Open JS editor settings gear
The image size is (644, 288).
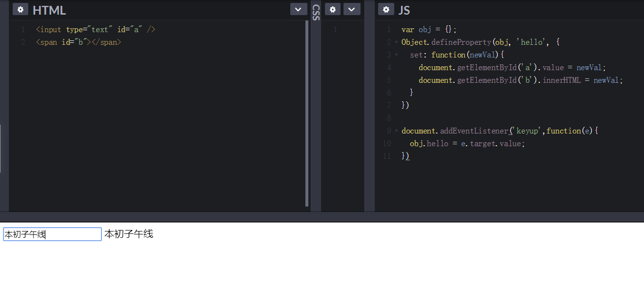point(386,9)
